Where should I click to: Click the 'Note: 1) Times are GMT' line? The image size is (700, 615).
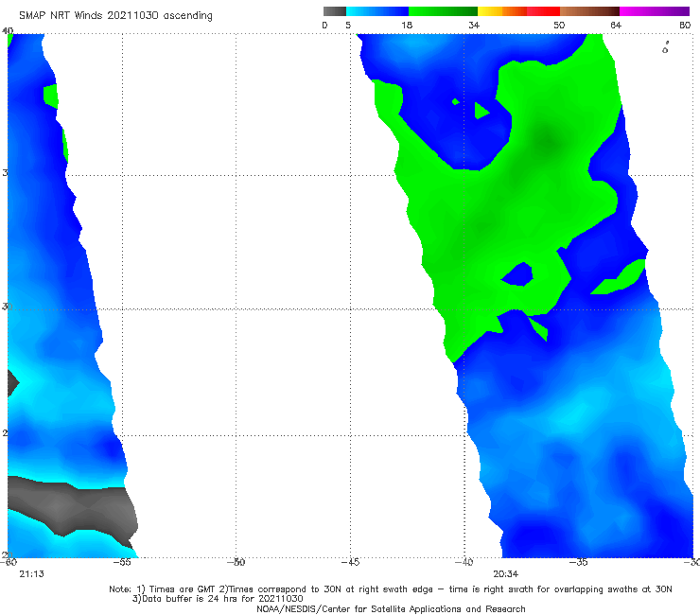coord(390,589)
